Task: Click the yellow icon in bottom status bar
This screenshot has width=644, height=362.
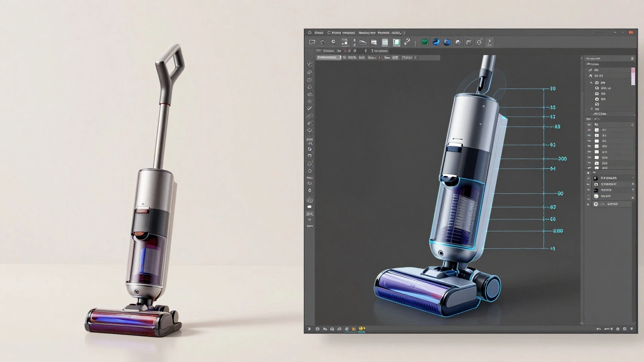Action: tap(361, 329)
